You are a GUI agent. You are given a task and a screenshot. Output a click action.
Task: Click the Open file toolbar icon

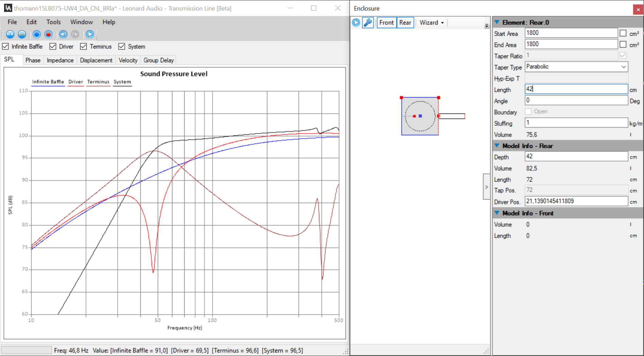(22, 34)
